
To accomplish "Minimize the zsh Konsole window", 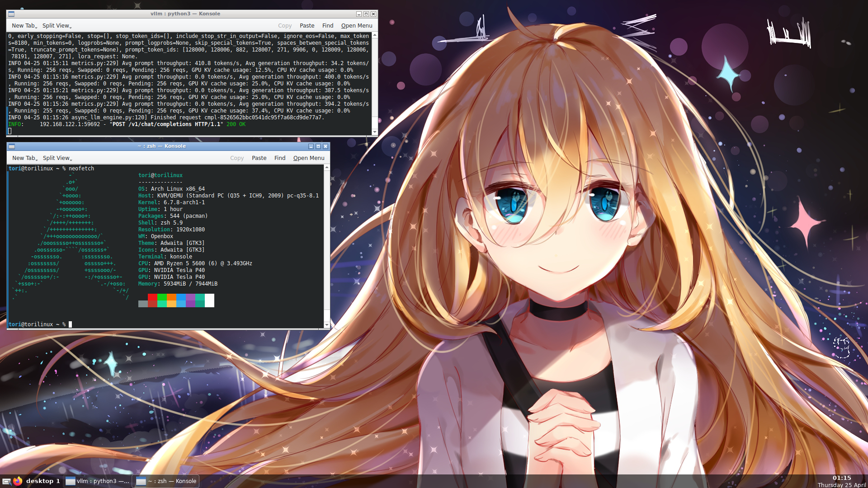I will pos(311,146).
